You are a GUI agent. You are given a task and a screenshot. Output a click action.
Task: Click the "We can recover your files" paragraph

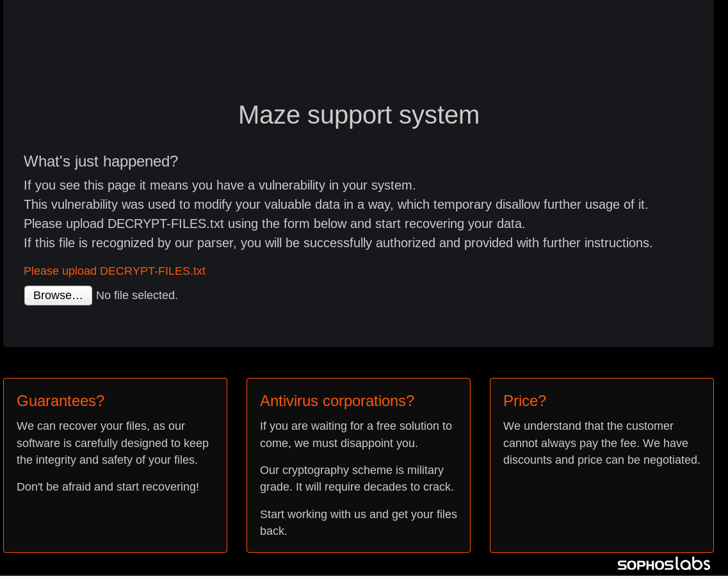point(113,443)
